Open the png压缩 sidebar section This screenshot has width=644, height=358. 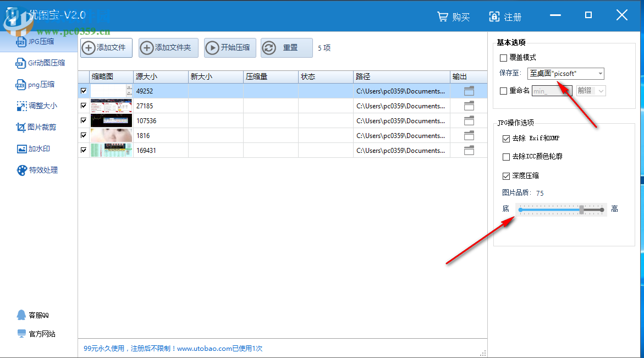[x=35, y=85]
